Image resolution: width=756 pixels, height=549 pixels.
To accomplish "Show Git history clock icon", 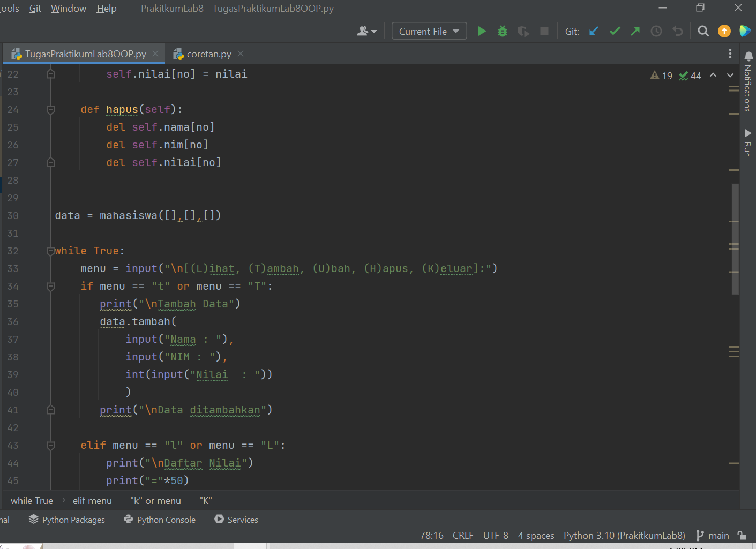I will pyautogui.click(x=656, y=31).
